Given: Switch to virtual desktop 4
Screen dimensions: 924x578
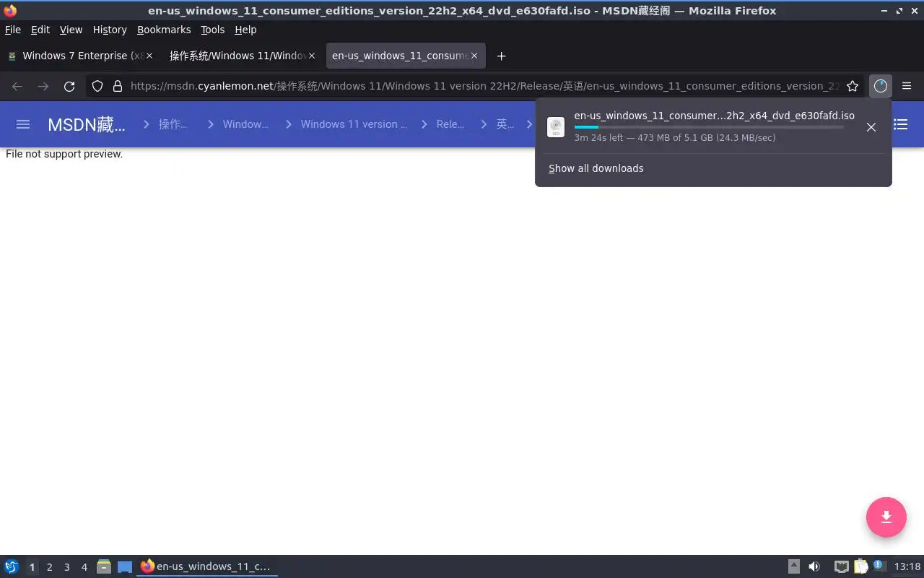Looking at the screenshot, I should 84,567.
